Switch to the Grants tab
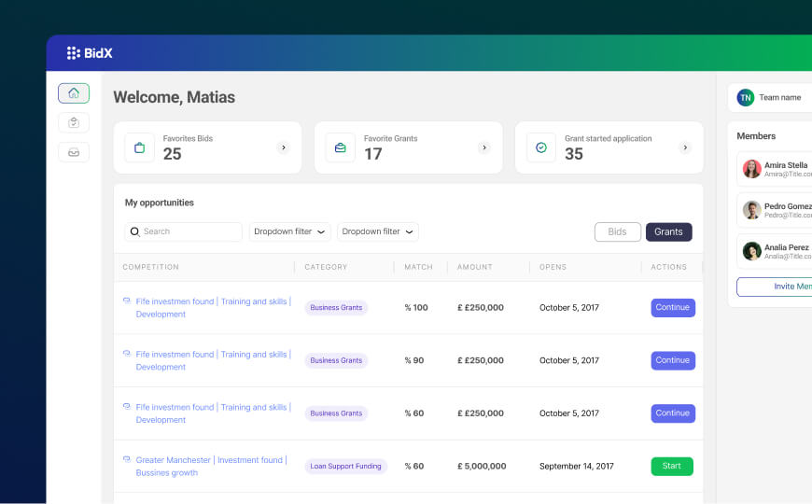812x504 pixels. pyautogui.click(x=668, y=231)
